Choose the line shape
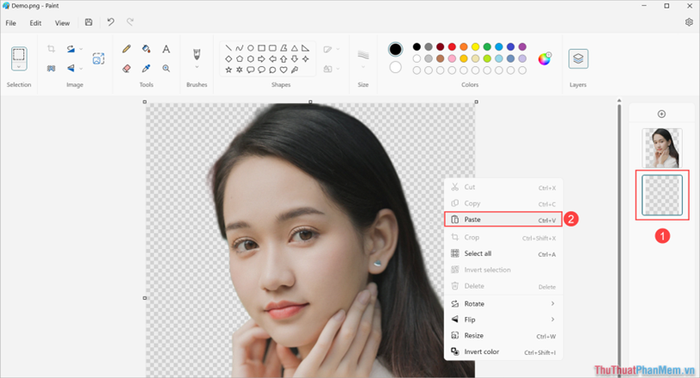700x378 pixels. tap(229, 48)
